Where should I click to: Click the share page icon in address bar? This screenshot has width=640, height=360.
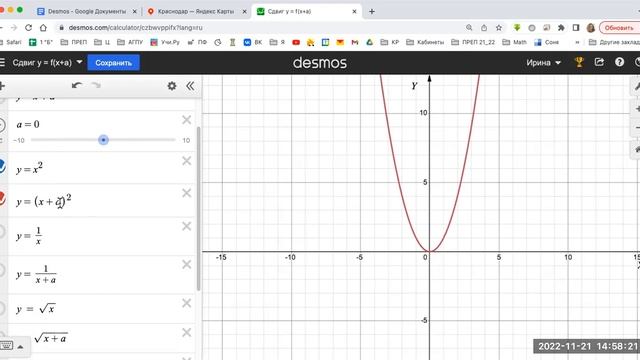(x=484, y=28)
